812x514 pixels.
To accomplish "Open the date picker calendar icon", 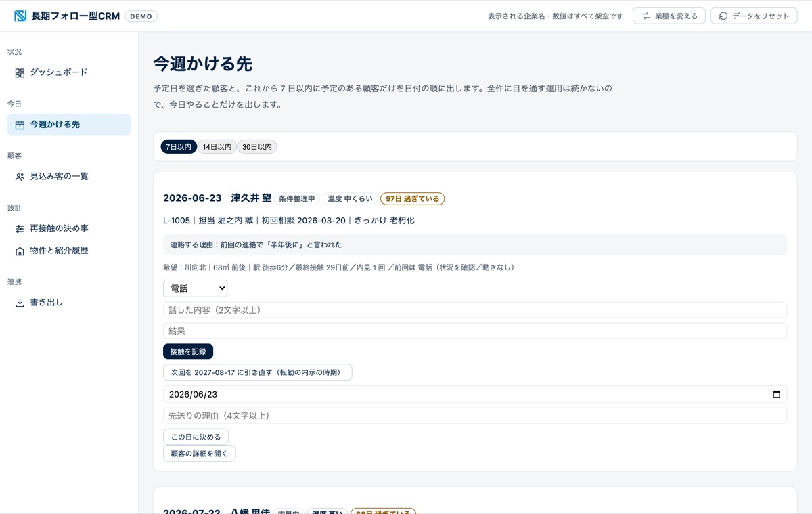I will click(x=776, y=394).
